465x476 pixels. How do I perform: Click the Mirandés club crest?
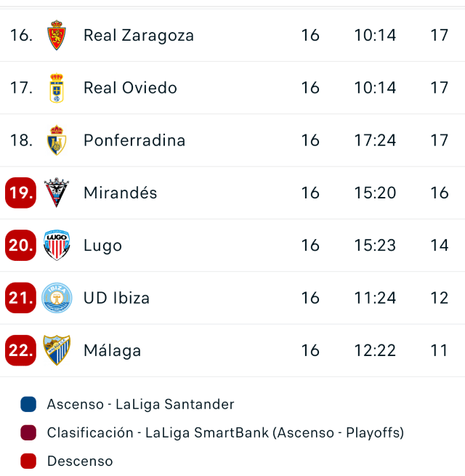57,193
